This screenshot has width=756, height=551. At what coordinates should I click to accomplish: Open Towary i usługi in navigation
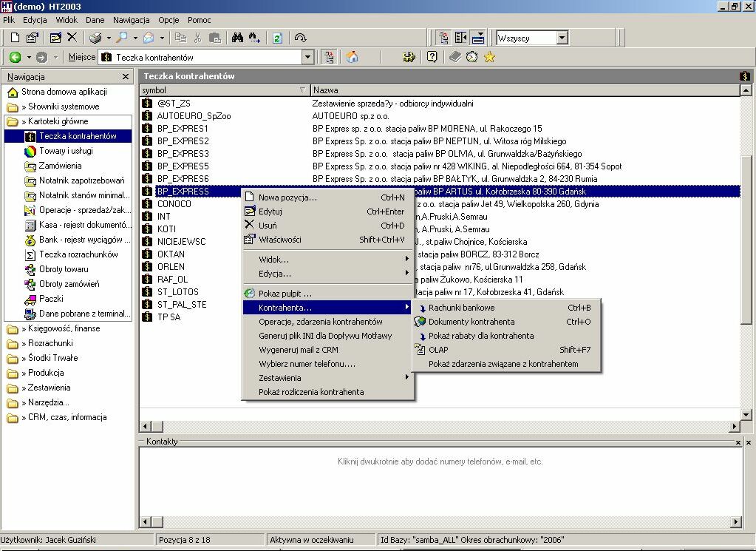66,151
